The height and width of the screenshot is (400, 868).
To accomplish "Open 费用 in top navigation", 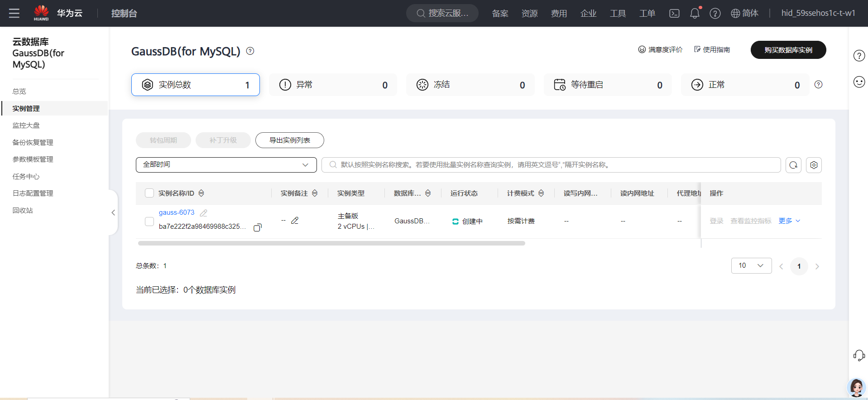I will click(x=559, y=14).
